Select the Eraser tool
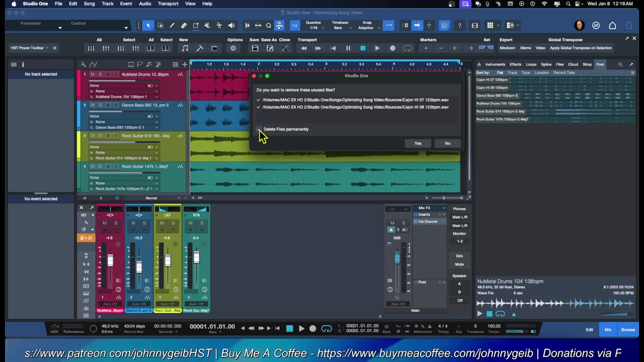644x362 pixels. [x=184, y=26]
